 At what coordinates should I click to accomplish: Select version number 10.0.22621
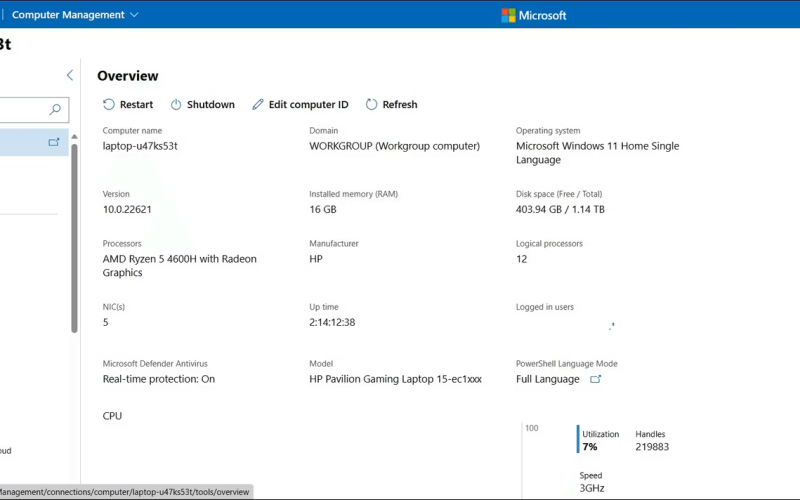(x=127, y=209)
